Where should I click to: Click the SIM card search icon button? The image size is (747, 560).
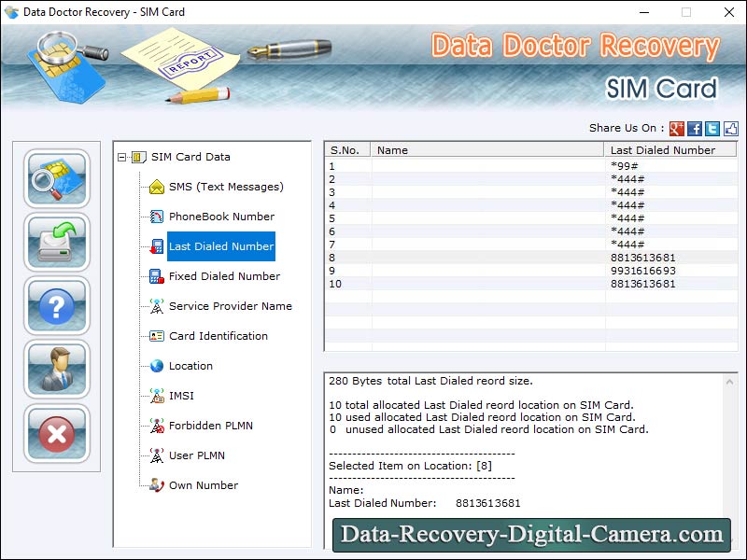pyautogui.click(x=57, y=179)
